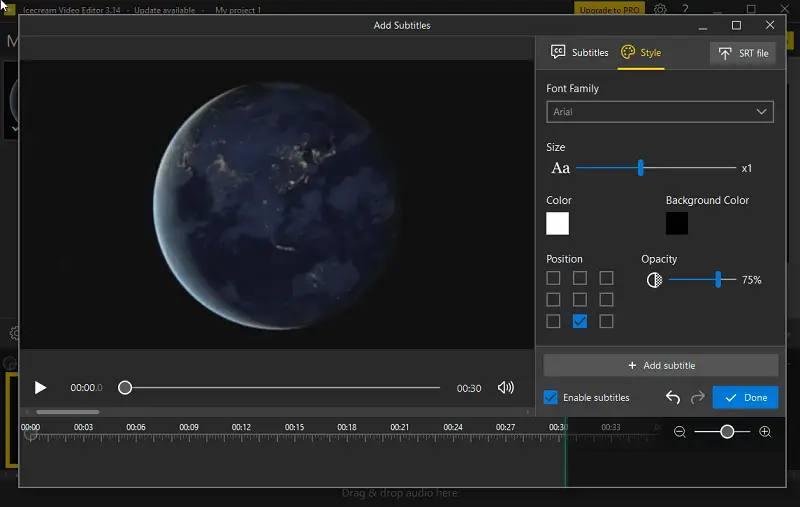Image resolution: width=800 pixels, height=507 pixels.
Task: Set subtitle position to middle left
Action: tap(553, 299)
